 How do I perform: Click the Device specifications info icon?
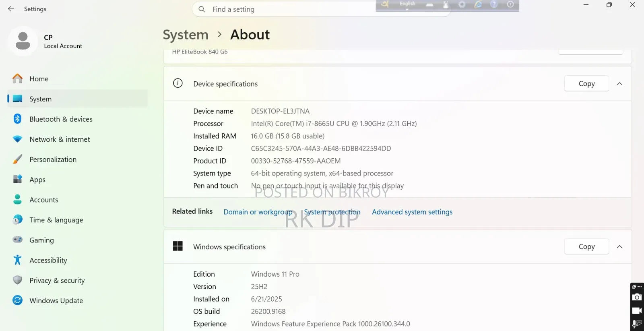pos(178,83)
